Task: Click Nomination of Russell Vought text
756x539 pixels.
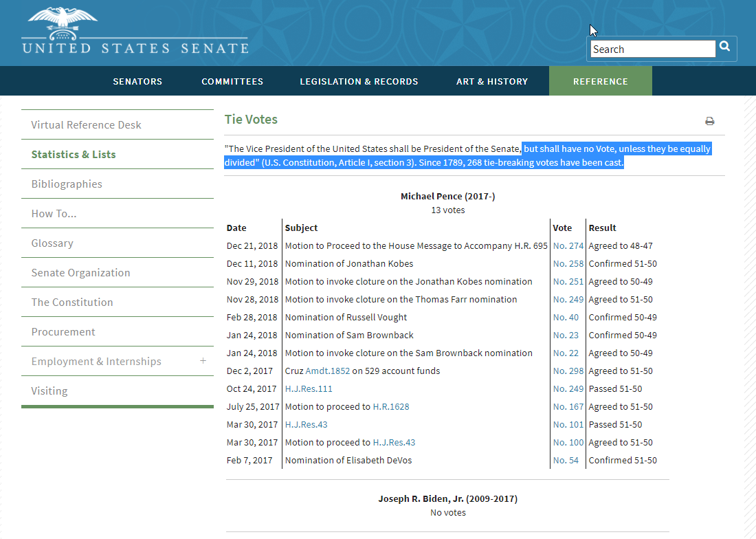Action: (x=346, y=317)
